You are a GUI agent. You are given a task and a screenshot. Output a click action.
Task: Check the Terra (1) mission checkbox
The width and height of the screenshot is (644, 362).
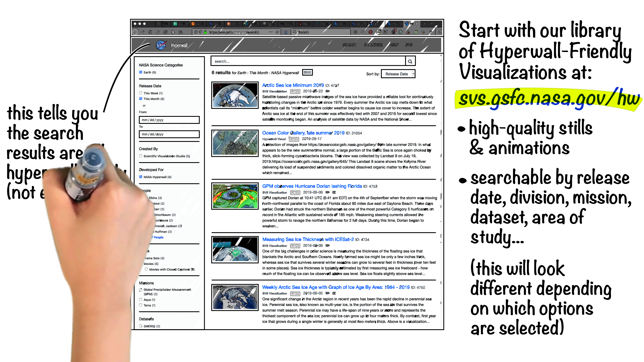click(141, 305)
